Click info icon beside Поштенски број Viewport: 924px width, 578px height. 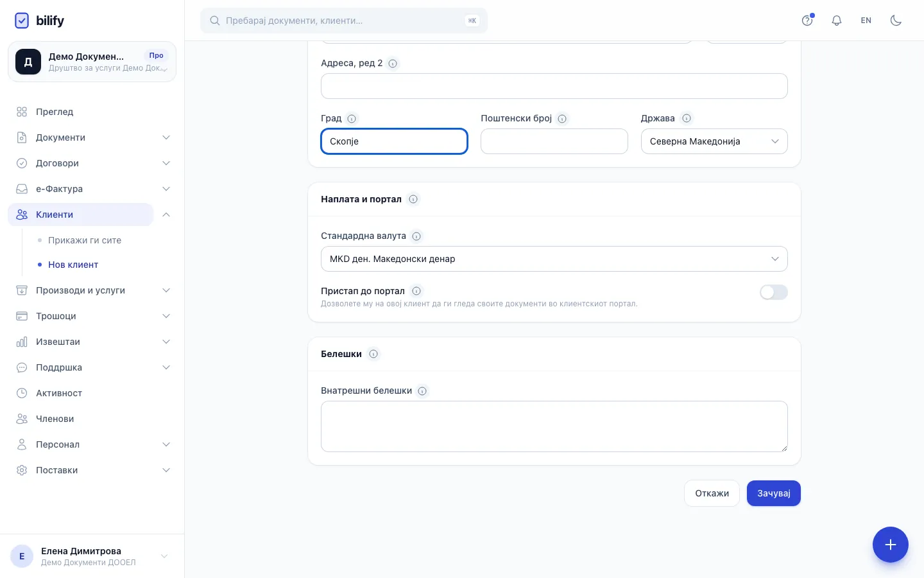562,119
